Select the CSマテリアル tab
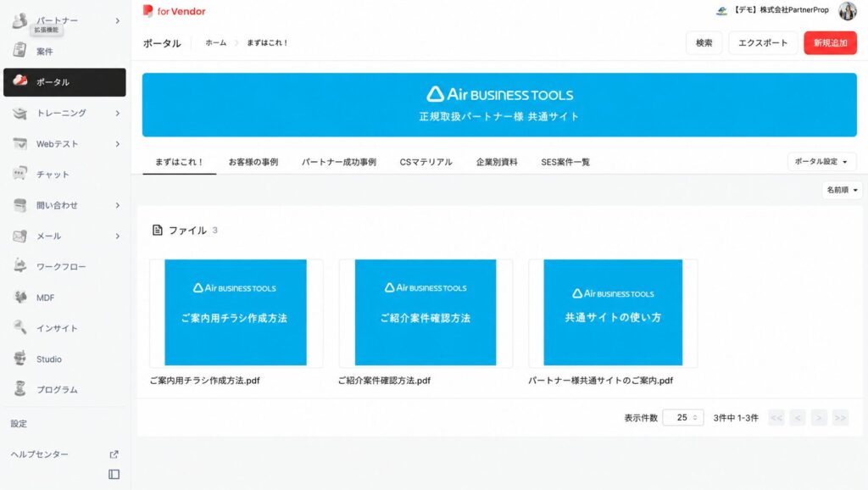The height and width of the screenshot is (490, 868). (426, 162)
